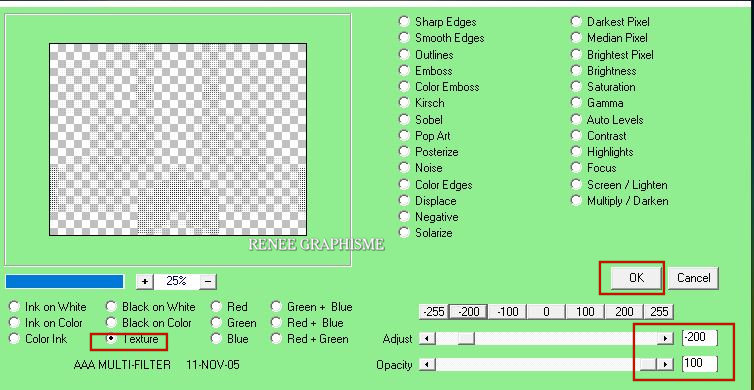Select the Ink on White mode
Screen dimensions: 754x390
coord(48,307)
